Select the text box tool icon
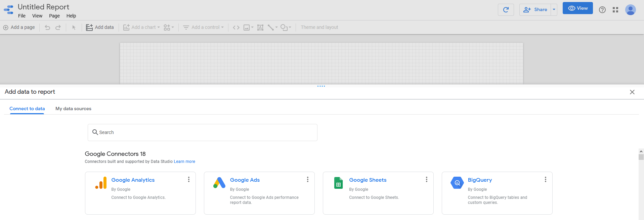This screenshot has width=644, height=220. [260, 28]
